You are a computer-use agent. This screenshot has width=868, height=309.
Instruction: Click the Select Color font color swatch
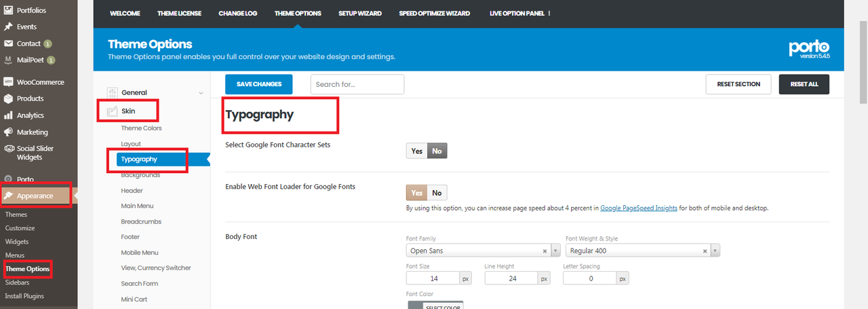(435, 305)
